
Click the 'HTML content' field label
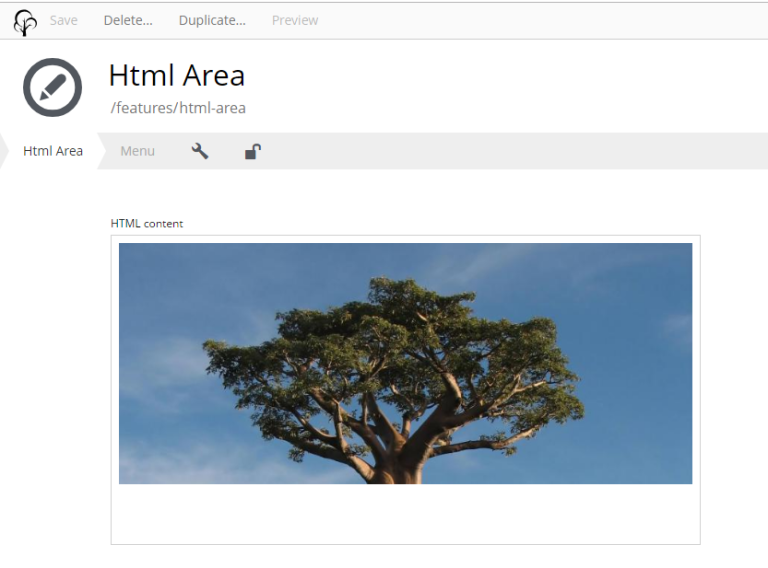147,223
